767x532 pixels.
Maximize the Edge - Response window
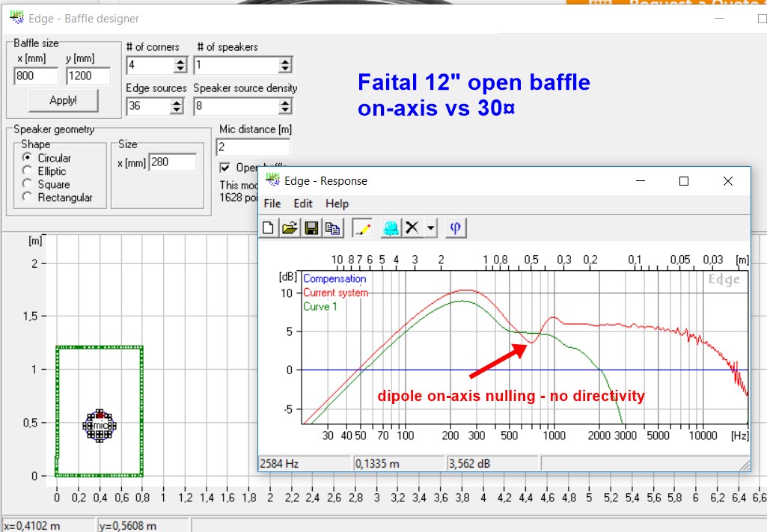[x=684, y=181]
